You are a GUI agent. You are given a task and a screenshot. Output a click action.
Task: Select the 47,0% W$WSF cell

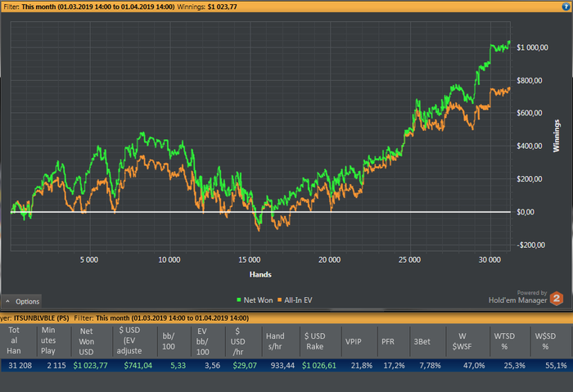[x=474, y=365]
